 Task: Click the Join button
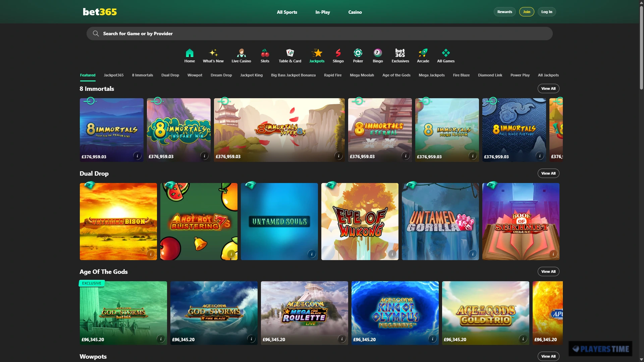527,12
